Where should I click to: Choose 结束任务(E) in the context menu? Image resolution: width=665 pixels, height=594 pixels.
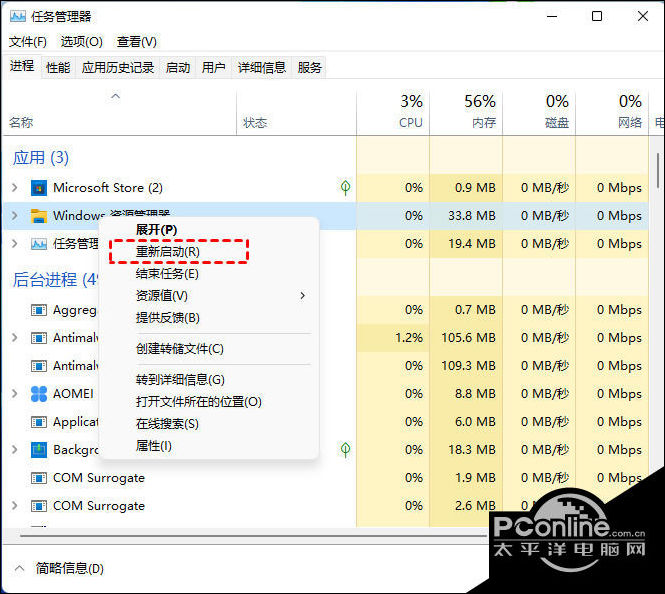167,274
